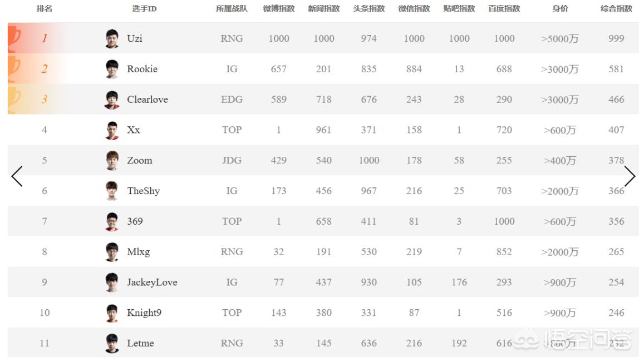The height and width of the screenshot is (362, 644).
Task: Click the JDG team name for Zoom
Action: pos(232,160)
